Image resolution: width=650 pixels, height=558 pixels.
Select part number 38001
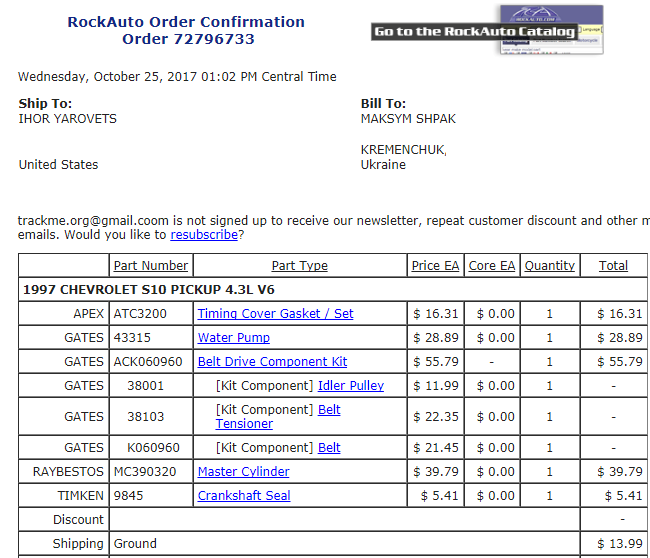click(x=146, y=386)
